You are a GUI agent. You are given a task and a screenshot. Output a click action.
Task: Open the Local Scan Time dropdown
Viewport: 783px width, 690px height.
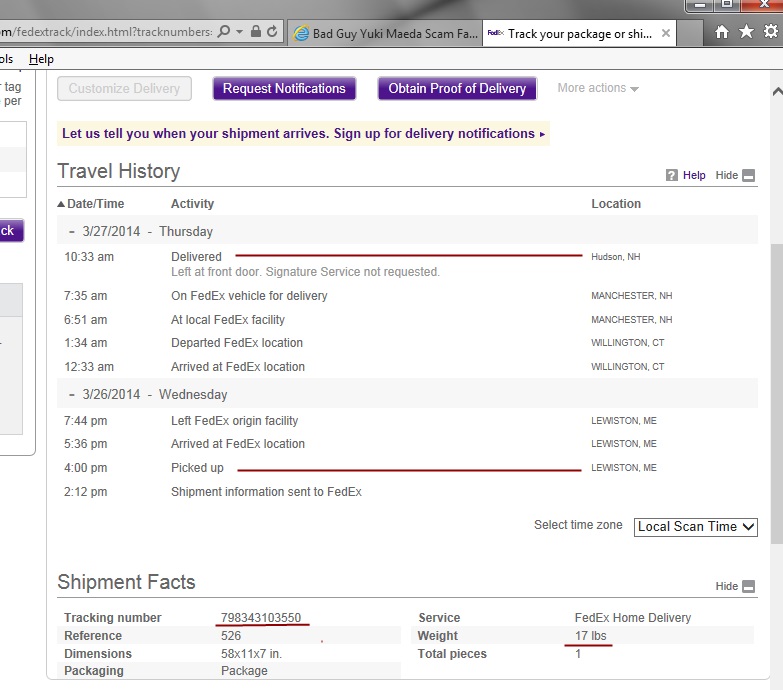696,527
